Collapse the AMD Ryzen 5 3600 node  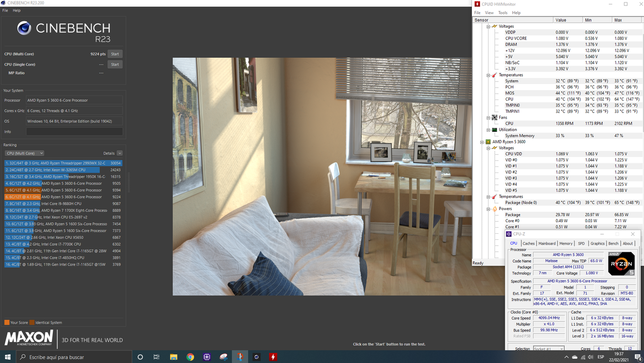[481, 142]
